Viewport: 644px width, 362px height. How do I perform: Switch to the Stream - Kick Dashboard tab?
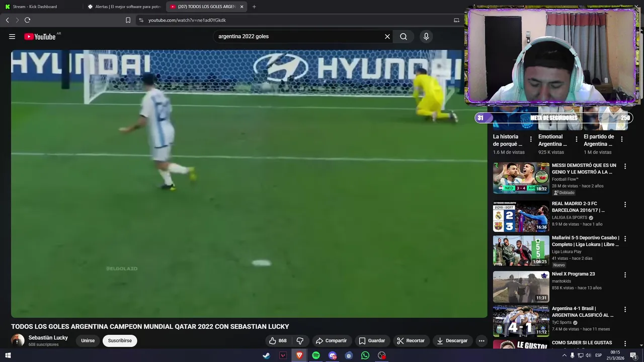40,7
